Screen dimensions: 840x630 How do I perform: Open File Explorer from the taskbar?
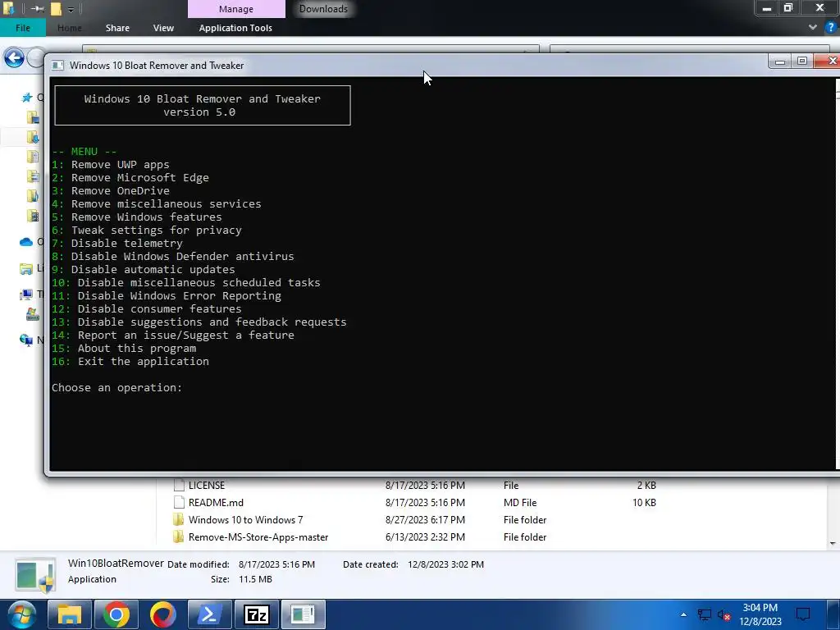pyautogui.click(x=70, y=614)
